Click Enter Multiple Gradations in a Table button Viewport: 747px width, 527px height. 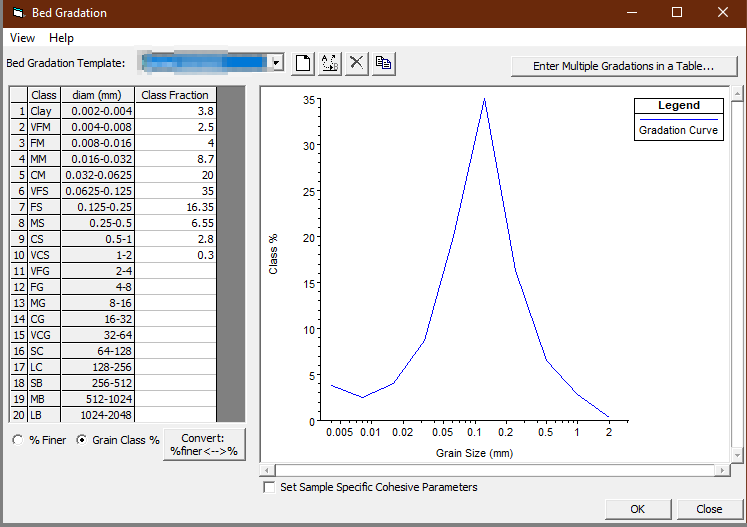623,66
